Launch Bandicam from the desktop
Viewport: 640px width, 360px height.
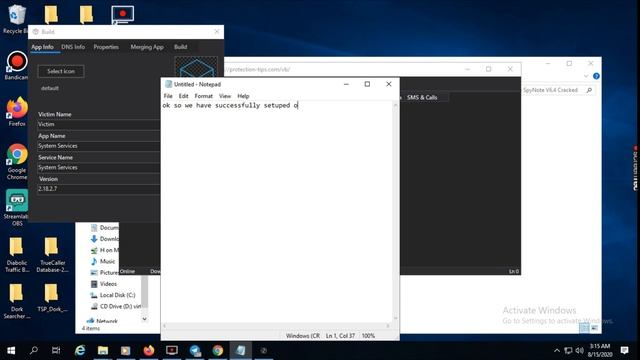(16, 65)
